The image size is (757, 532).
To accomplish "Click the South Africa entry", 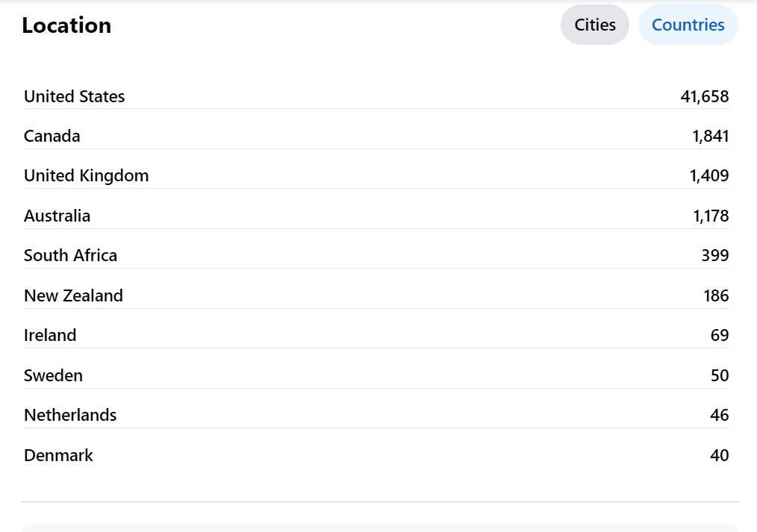I will (71, 255).
